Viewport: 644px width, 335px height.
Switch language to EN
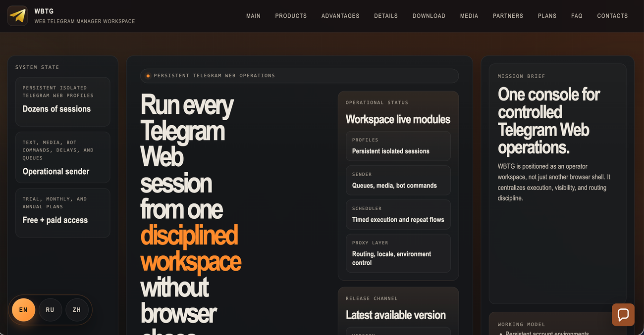tap(23, 310)
